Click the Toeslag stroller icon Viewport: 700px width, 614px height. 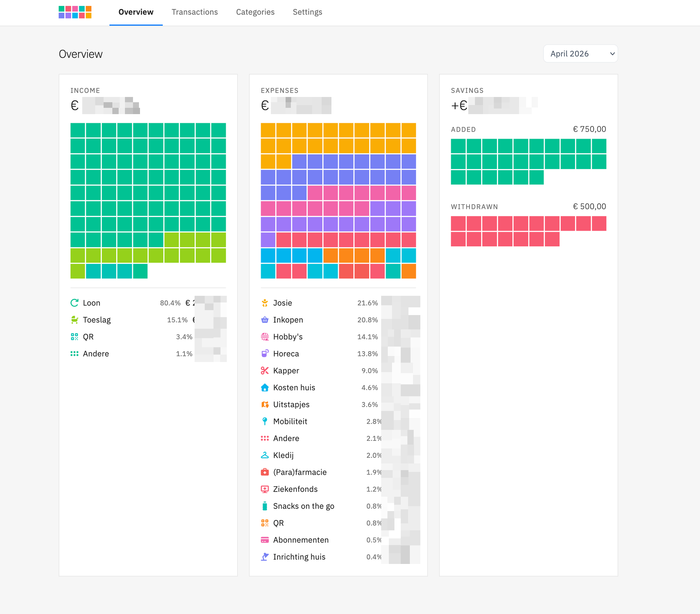click(75, 320)
